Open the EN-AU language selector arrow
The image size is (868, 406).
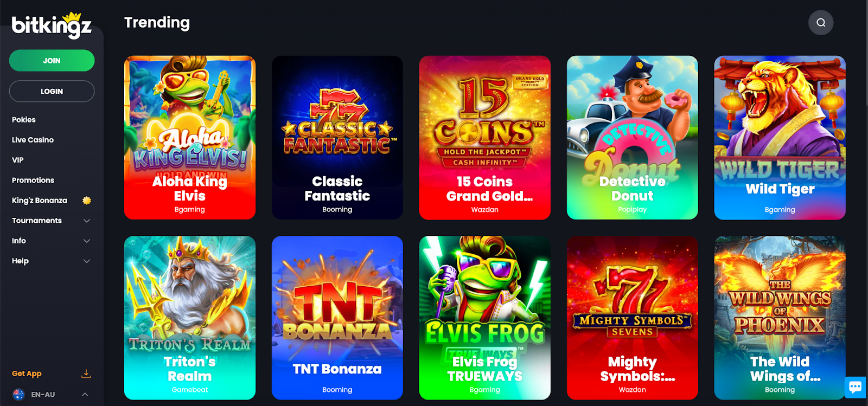coord(85,395)
